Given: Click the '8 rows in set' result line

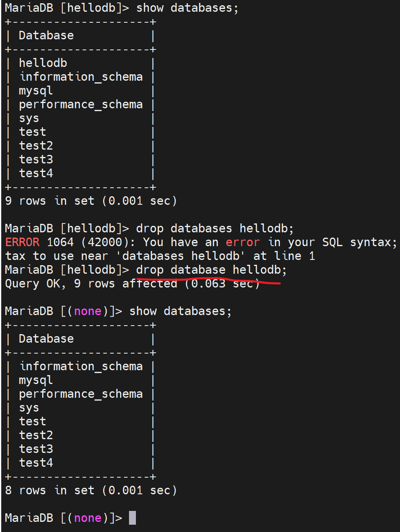Looking at the screenshot, I should pos(91,490).
